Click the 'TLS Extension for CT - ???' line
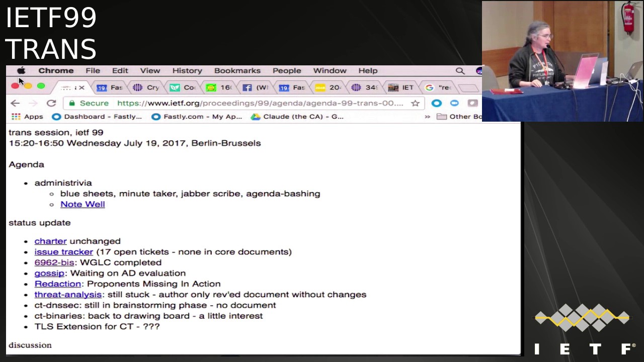Viewport: 644px width, 362px height. point(97,327)
